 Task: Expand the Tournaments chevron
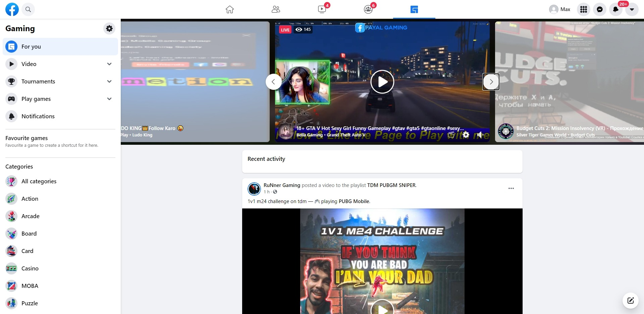pos(109,81)
